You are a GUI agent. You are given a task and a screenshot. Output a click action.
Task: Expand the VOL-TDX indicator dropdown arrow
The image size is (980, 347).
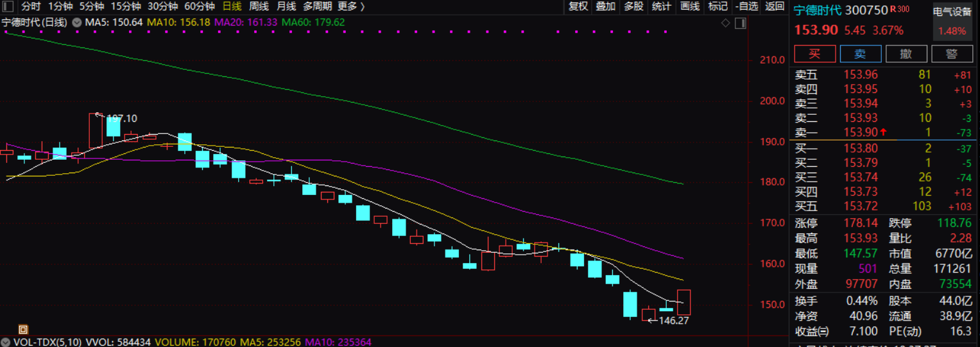[x=6, y=343]
